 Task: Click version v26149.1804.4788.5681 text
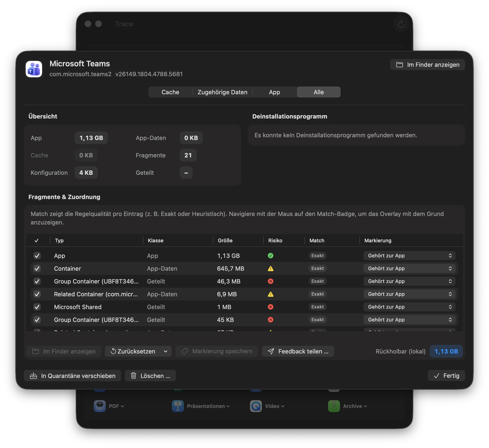(149, 74)
